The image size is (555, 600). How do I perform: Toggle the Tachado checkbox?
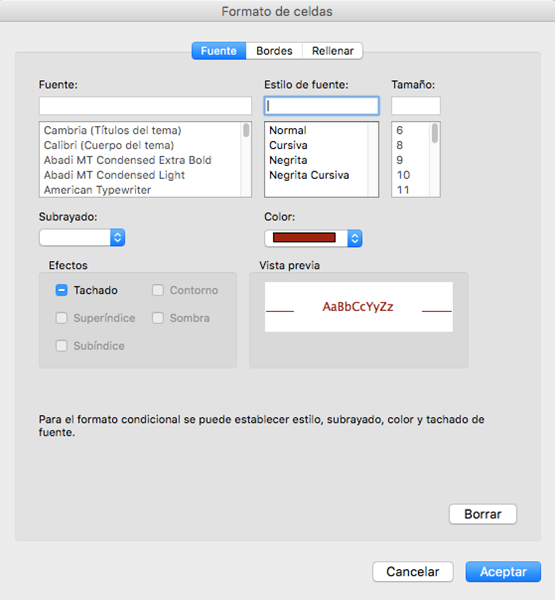pyautogui.click(x=61, y=290)
